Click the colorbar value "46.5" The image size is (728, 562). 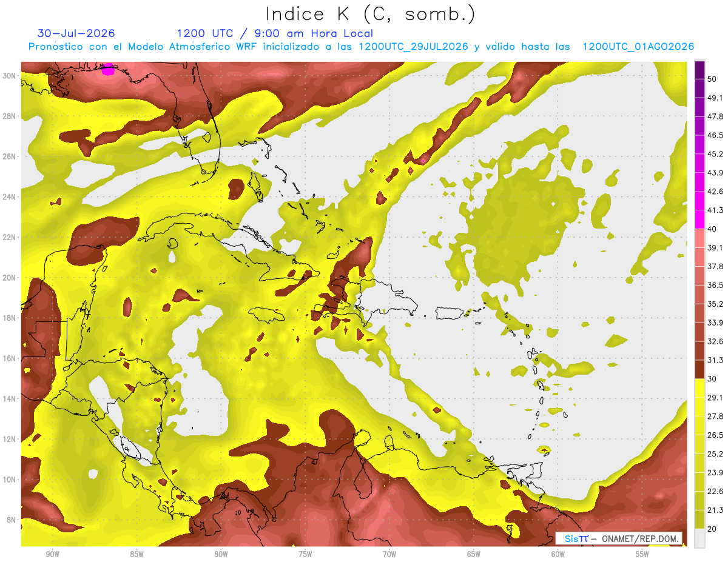[715, 135]
